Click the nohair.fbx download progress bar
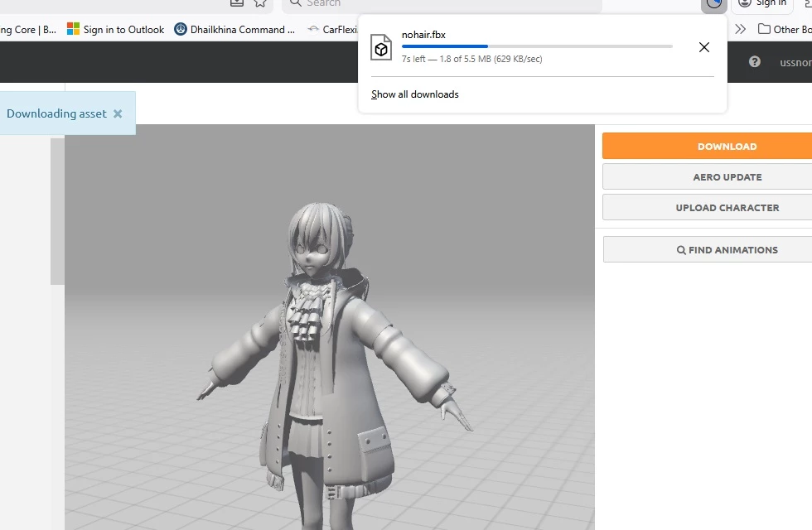The height and width of the screenshot is (530, 812). 537,46
